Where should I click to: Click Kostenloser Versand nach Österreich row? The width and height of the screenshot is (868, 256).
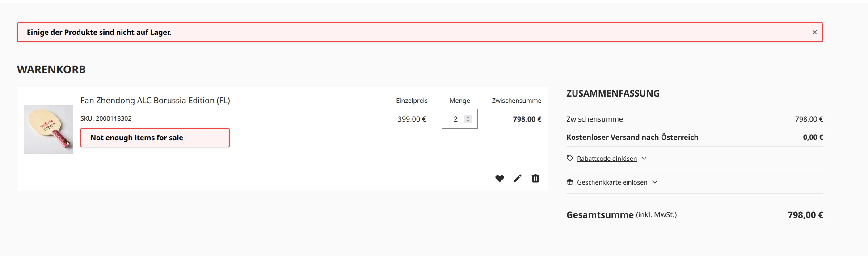coord(695,137)
